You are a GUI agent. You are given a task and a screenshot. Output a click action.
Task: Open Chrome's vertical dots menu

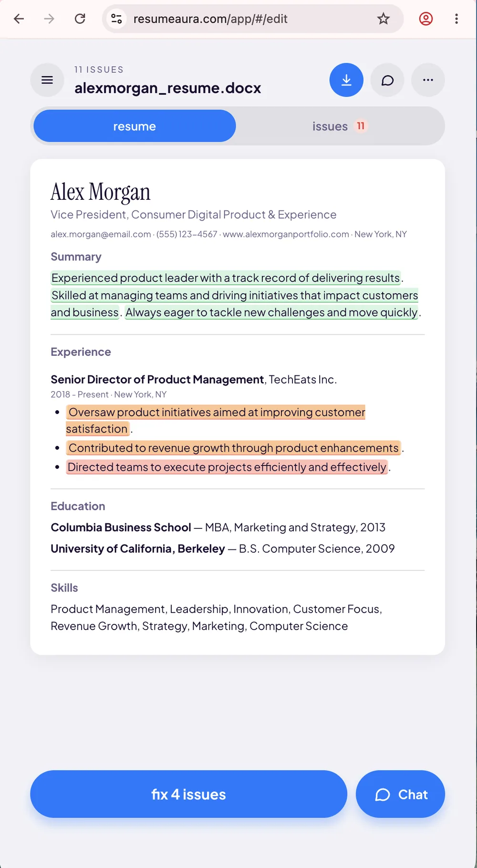pyautogui.click(x=456, y=19)
